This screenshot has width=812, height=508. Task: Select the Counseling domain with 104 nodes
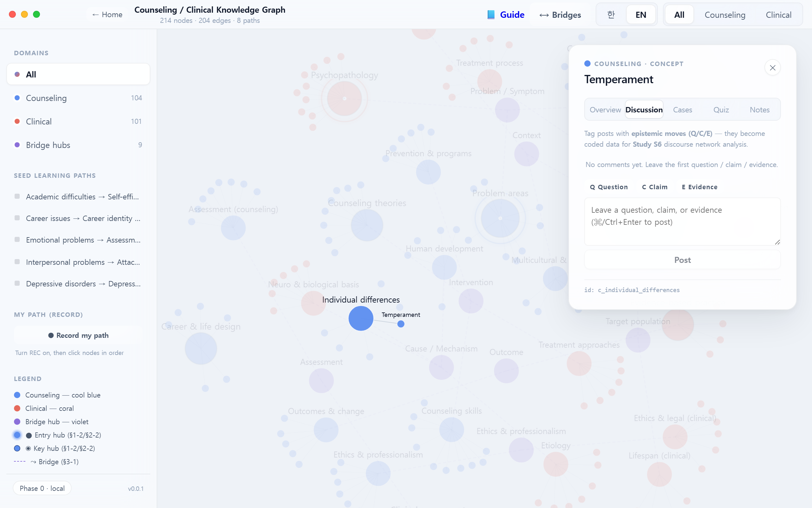(x=78, y=98)
